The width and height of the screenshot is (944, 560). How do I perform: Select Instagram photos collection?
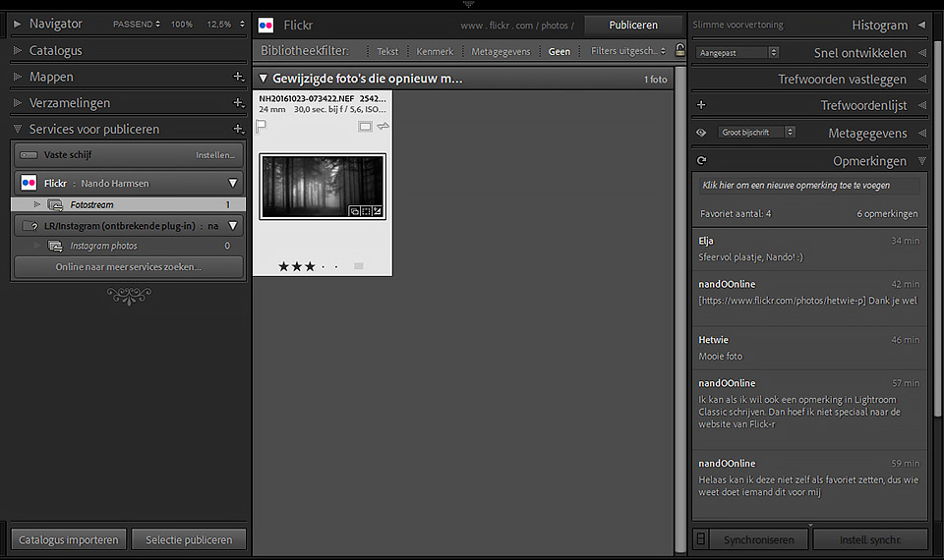click(128, 246)
